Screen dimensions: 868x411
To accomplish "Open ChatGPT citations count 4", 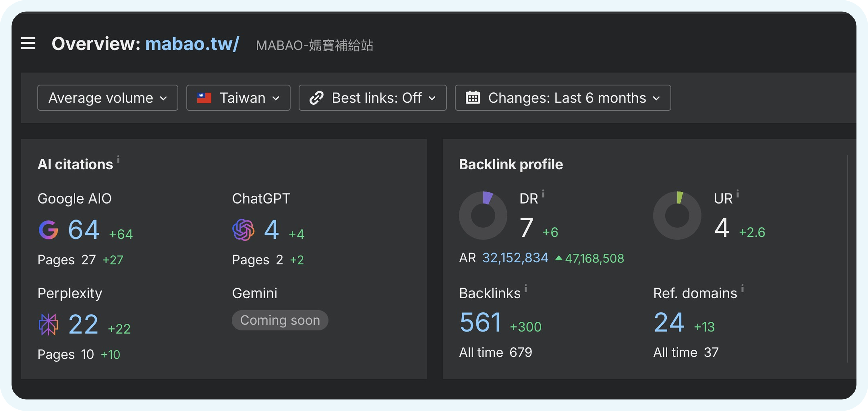I will 271,230.
